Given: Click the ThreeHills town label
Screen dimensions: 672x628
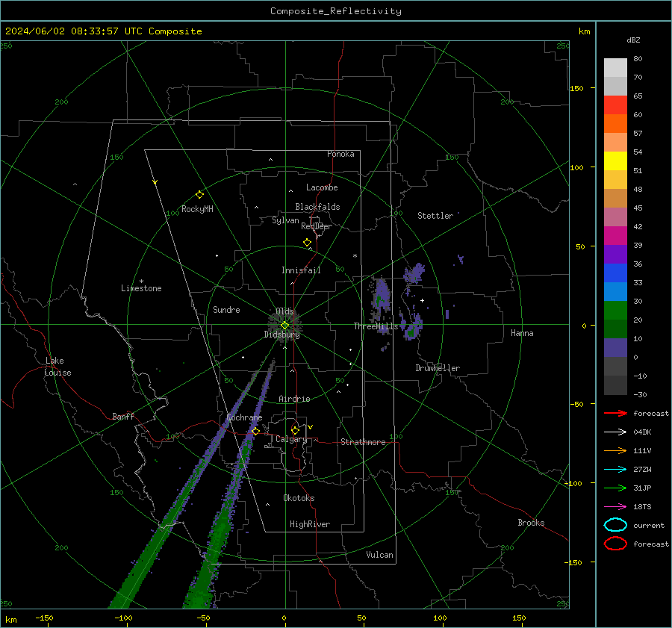Looking at the screenshot, I should 376,326.
